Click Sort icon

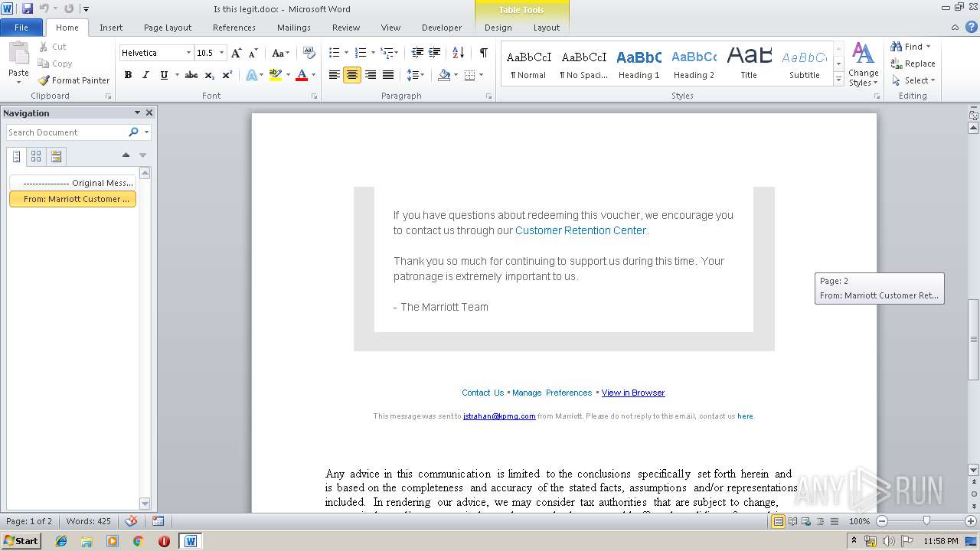click(x=458, y=53)
